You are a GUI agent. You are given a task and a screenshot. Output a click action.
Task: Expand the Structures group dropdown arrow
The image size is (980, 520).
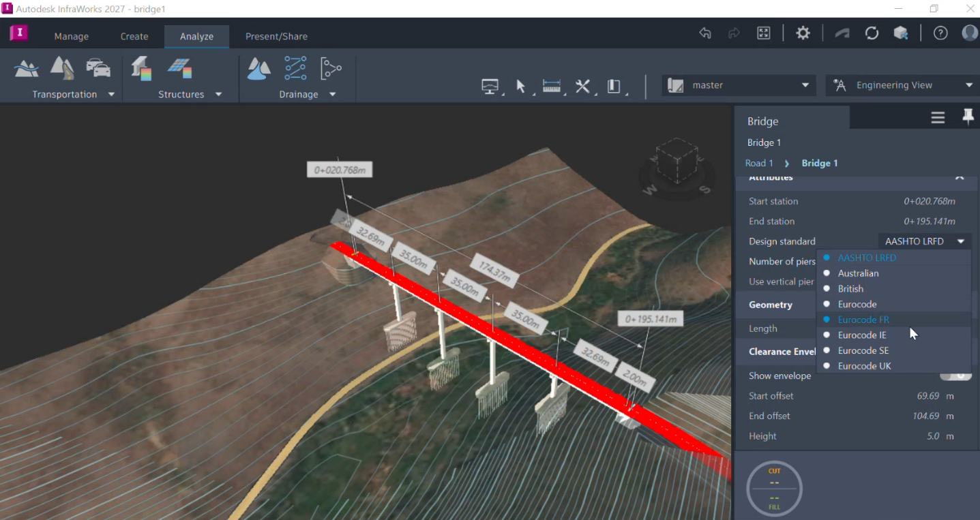coord(218,94)
